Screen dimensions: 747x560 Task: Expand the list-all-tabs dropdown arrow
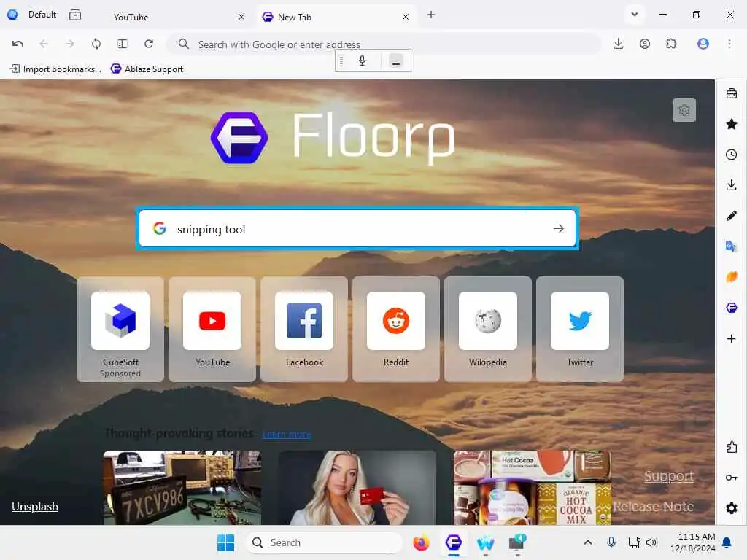point(634,15)
